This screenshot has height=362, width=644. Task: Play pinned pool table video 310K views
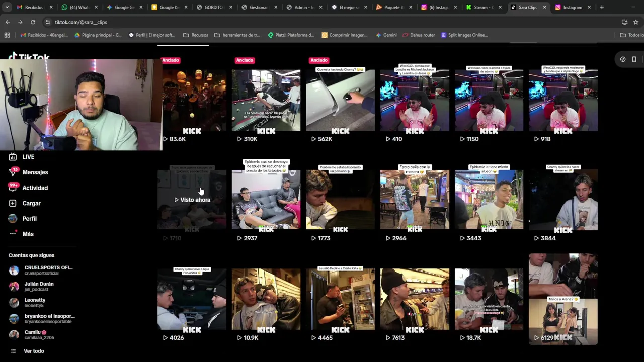point(266,100)
